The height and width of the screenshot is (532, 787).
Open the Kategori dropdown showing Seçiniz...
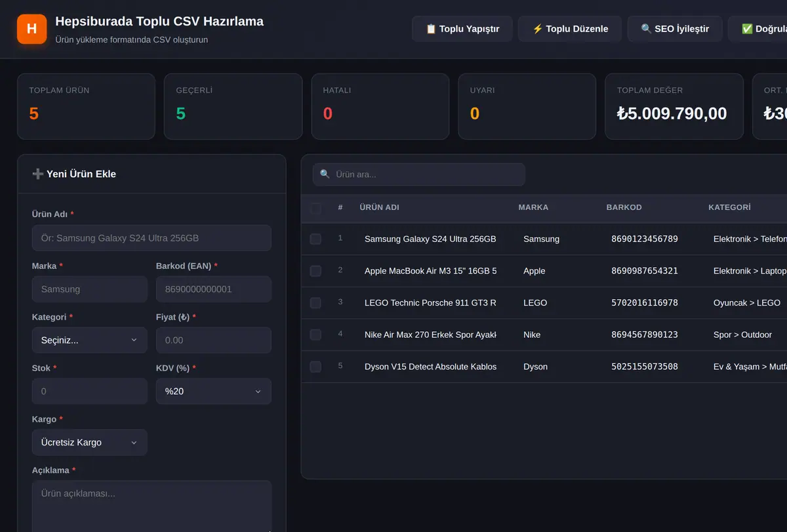89,340
